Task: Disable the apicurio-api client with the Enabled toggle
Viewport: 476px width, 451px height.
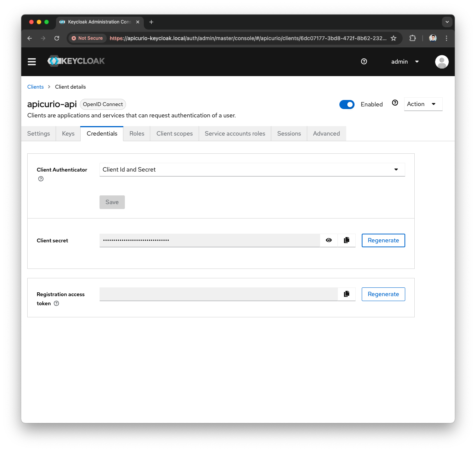Action: pos(347,104)
